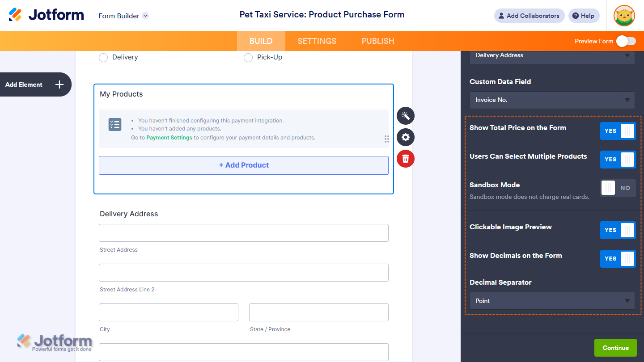The height and width of the screenshot is (362, 644).
Task: Open the gear settings for My Products
Action: [x=406, y=137]
